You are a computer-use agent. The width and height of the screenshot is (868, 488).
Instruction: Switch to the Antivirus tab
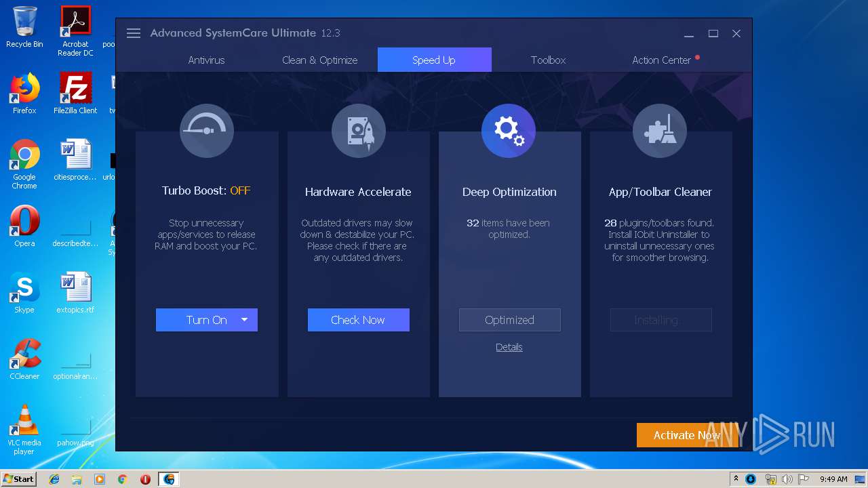[x=206, y=60]
